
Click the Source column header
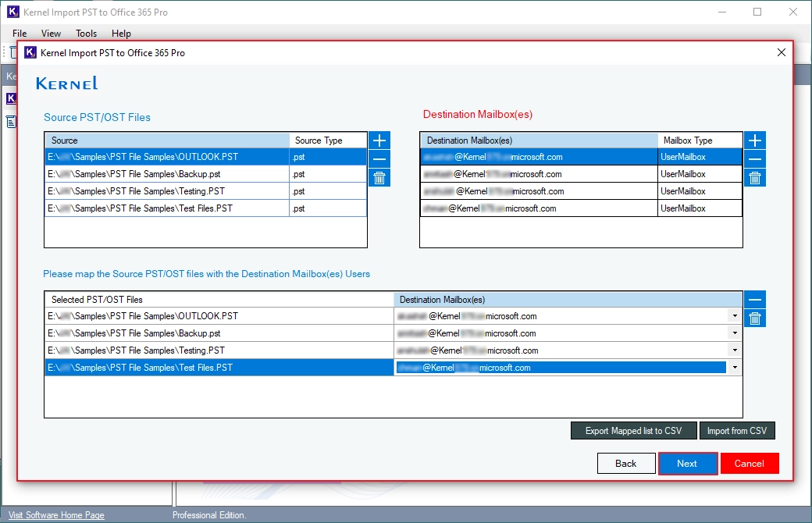[x=167, y=141]
